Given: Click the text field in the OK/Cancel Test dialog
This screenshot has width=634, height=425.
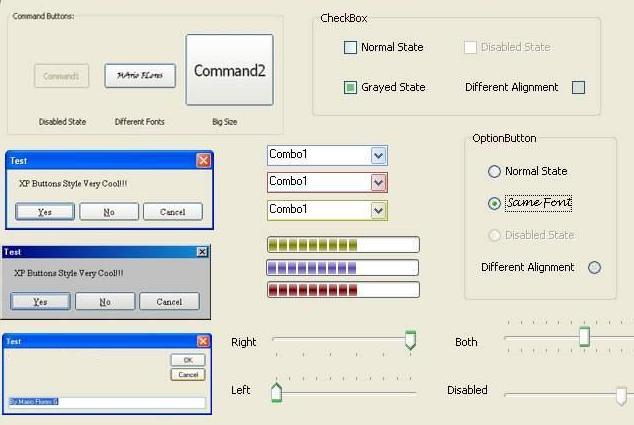Looking at the screenshot, I should click(x=106, y=402).
